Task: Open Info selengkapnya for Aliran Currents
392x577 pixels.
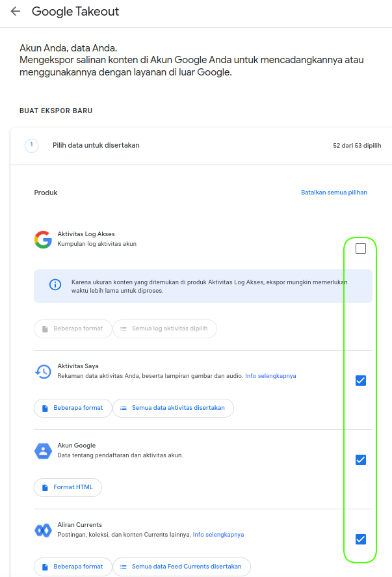Action: [x=218, y=535]
